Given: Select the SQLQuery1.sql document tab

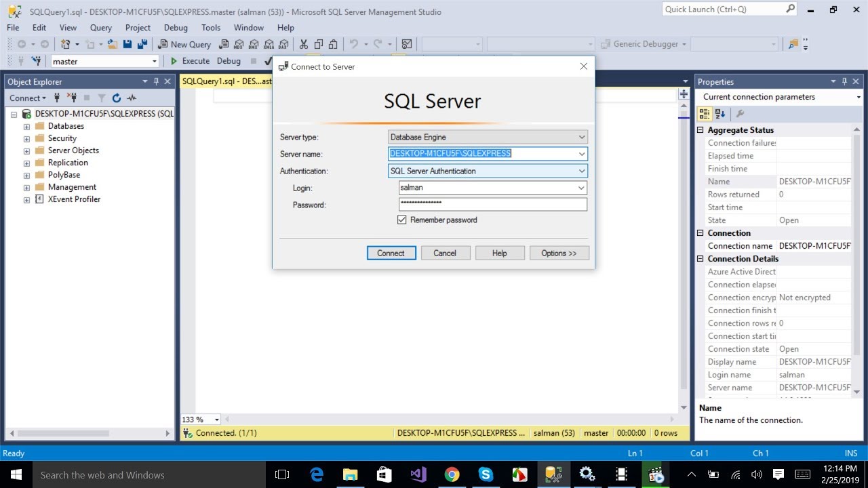Looking at the screenshot, I should click(x=226, y=81).
